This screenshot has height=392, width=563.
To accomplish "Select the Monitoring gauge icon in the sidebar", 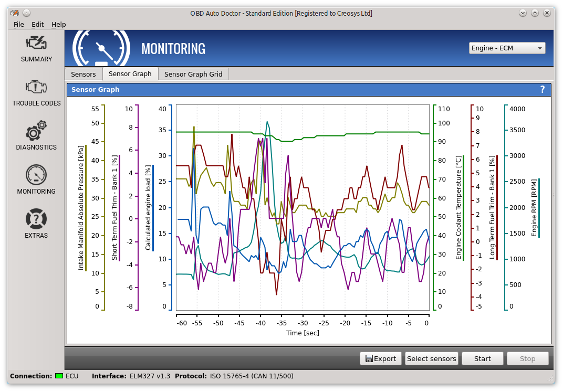I will 36,175.
